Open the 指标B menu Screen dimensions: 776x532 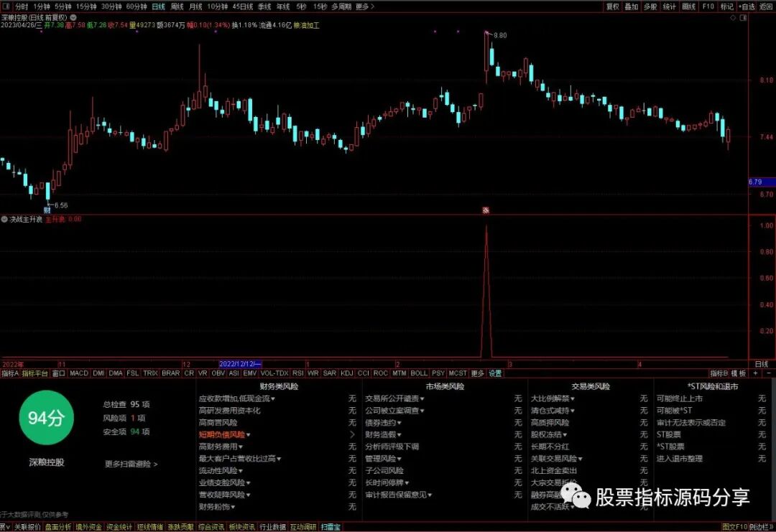pos(719,373)
